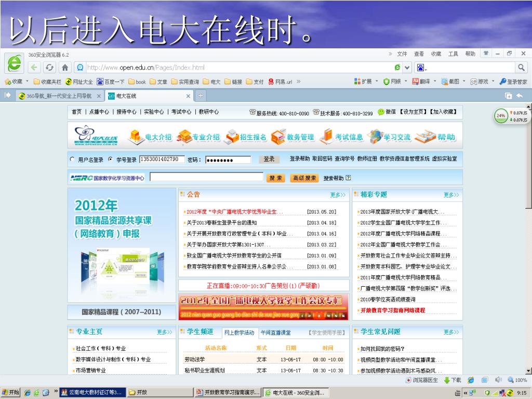Open the 招生报名 navigation icon
The height and width of the screenshot is (399, 532).
tap(246, 137)
